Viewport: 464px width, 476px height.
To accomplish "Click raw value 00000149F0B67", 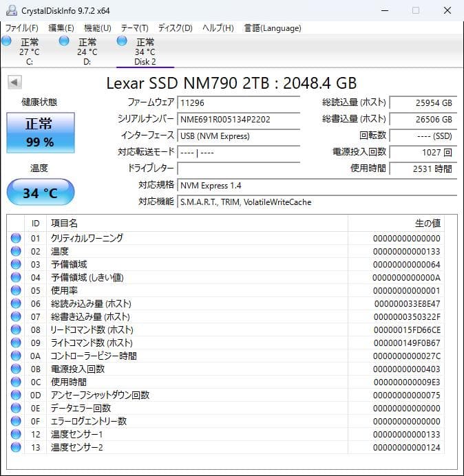I will point(407,343).
